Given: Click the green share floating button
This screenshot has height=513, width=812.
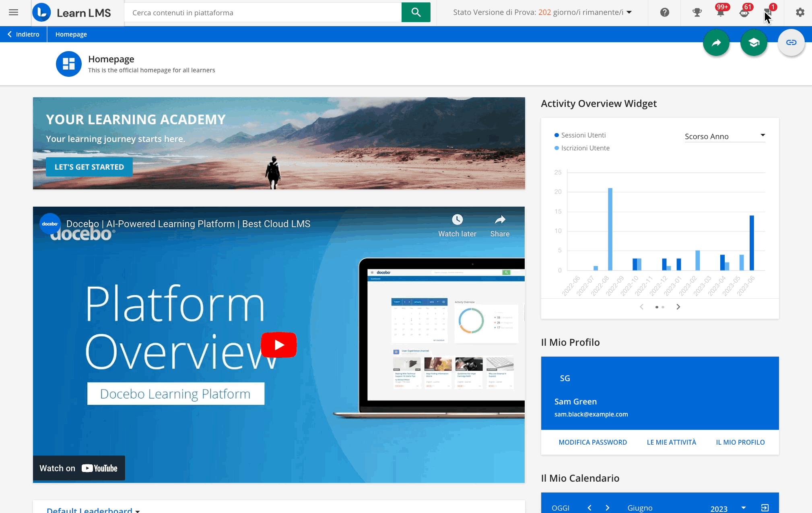Looking at the screenshot, I should [716, 42].
